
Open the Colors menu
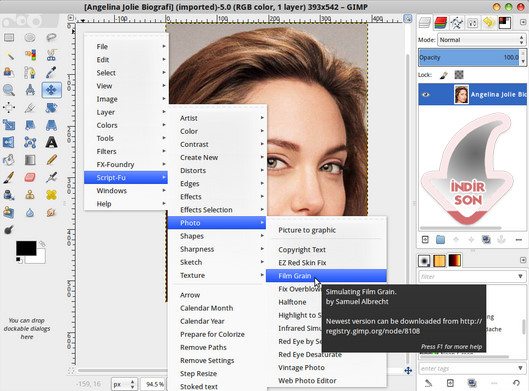click(x=126, y=125)
